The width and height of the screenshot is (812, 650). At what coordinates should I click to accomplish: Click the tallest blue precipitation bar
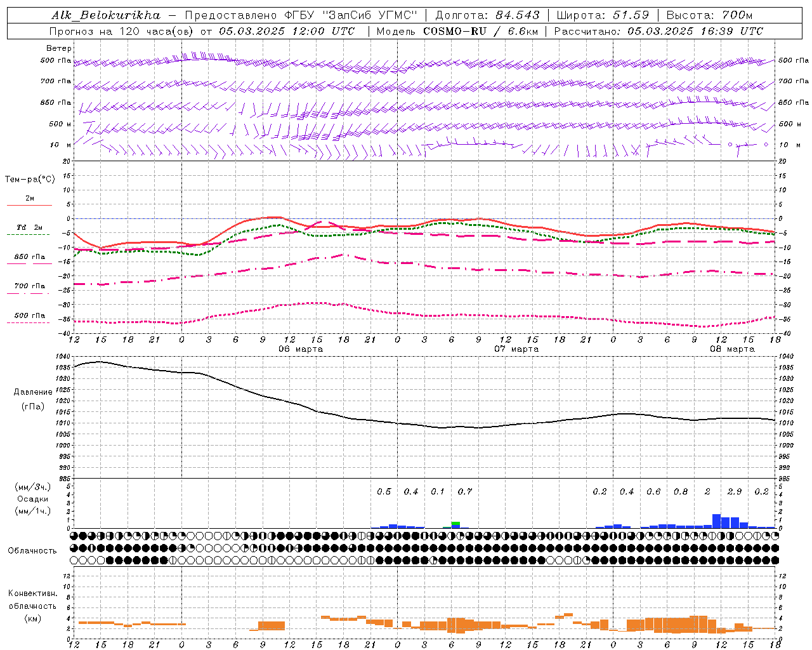717,521
